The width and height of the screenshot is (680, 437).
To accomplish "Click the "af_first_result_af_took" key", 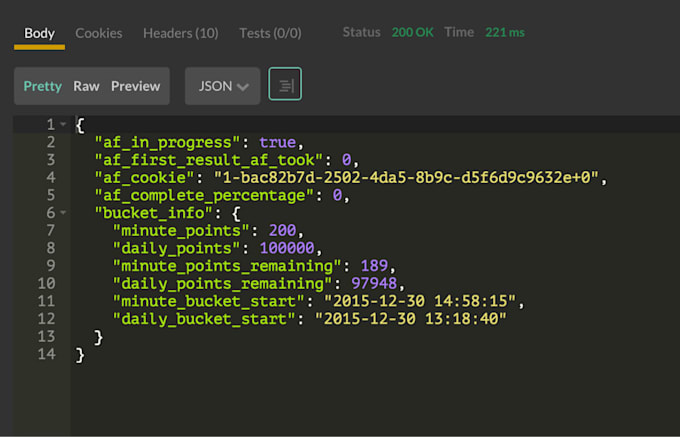I will [x=209, y=160].
